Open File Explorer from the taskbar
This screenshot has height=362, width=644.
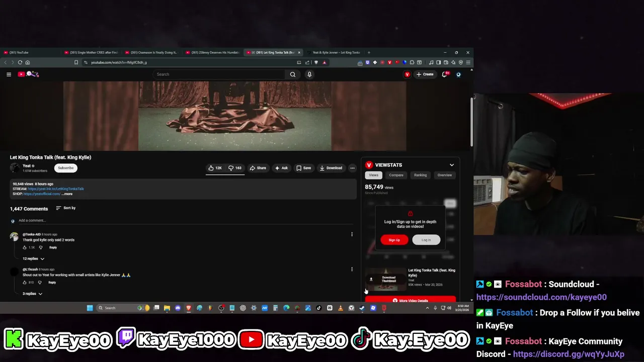[167, 308]
